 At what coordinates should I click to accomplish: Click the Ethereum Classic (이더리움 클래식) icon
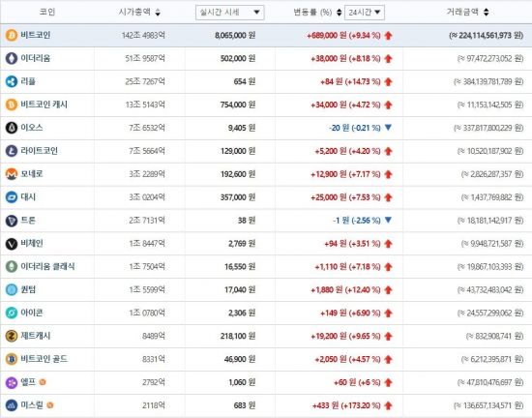pyautogui.click(x=12, y=266)
